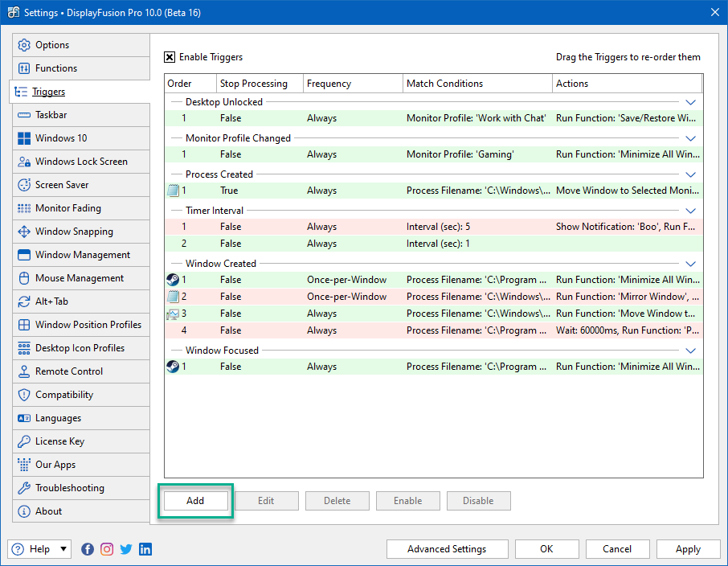
Task: Click the Mouse Management icon
Action: 23,278
